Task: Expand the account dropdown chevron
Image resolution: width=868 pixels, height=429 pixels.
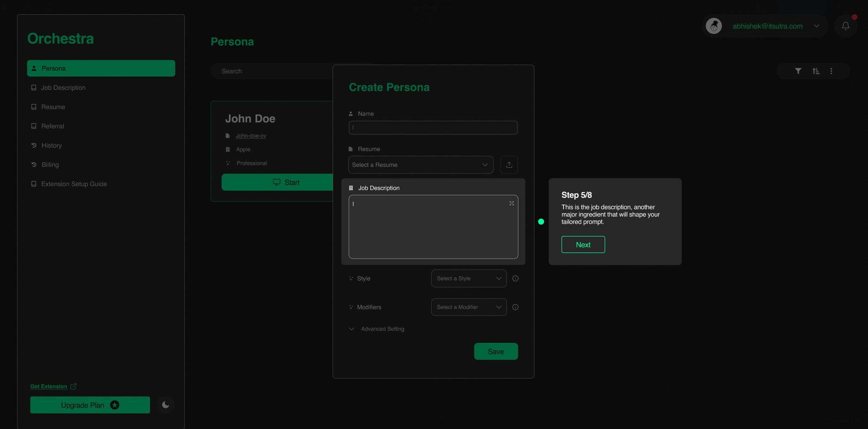Action: tap(817, 26)
